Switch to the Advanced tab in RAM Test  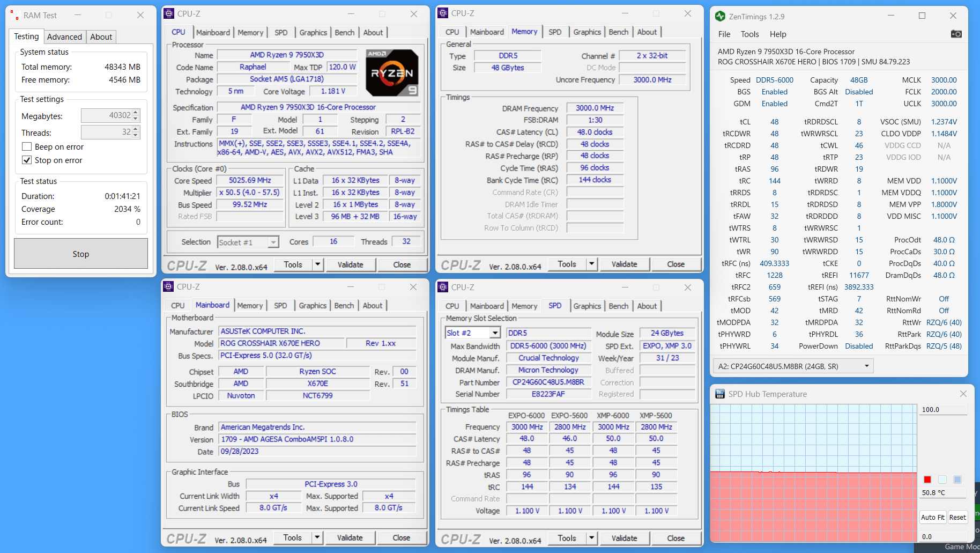click(64, 36)
